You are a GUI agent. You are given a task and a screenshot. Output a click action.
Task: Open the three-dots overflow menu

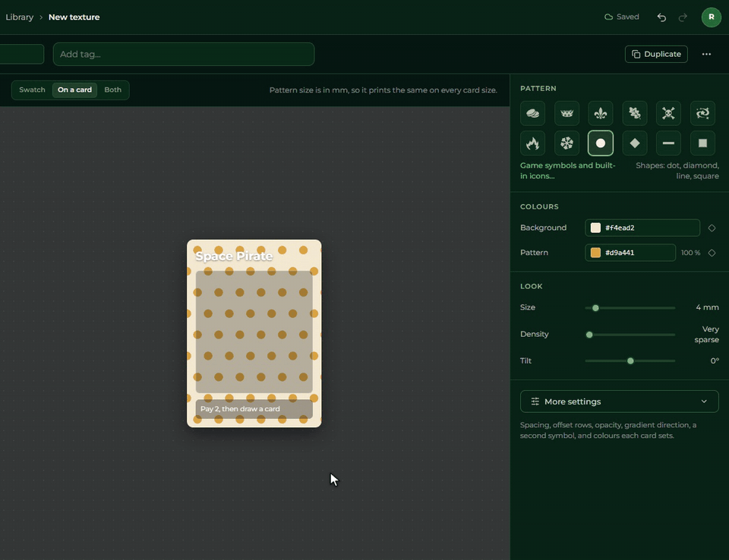point(706,54)
